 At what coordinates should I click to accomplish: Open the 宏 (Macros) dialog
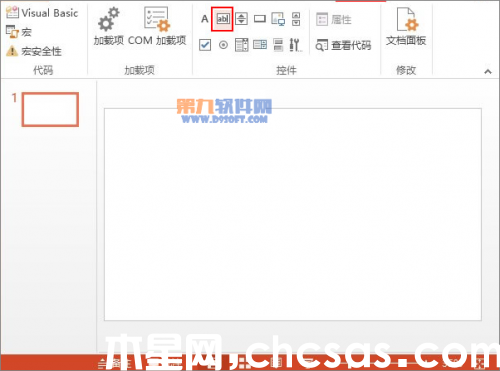19,32
